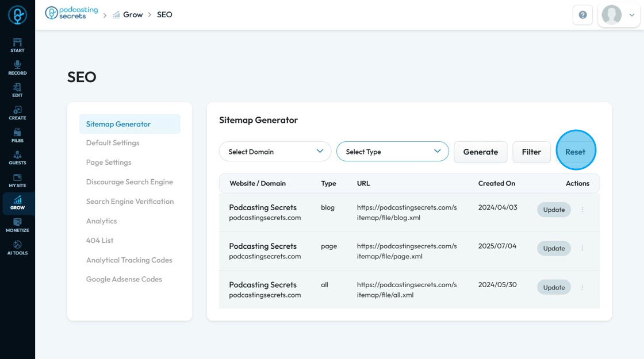
Task: Open more actions for blog sitemap row
Action: pos(582,210)
